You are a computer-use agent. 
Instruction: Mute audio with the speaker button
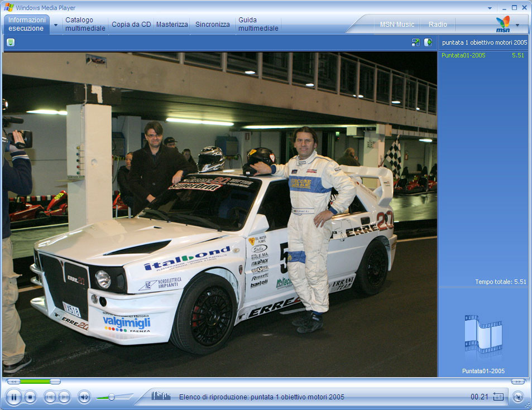[x=84, y=397]
